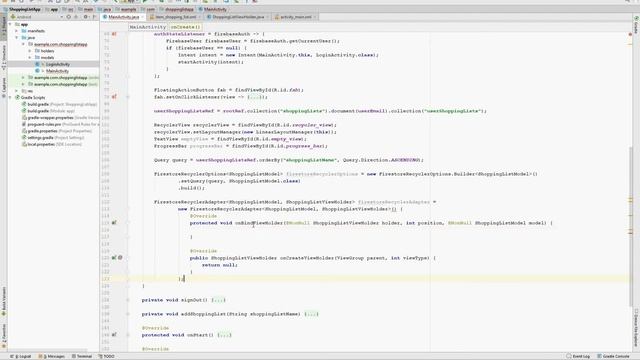Collapse the java folder
Screen dimensions: 640x360
click(17, 38)
